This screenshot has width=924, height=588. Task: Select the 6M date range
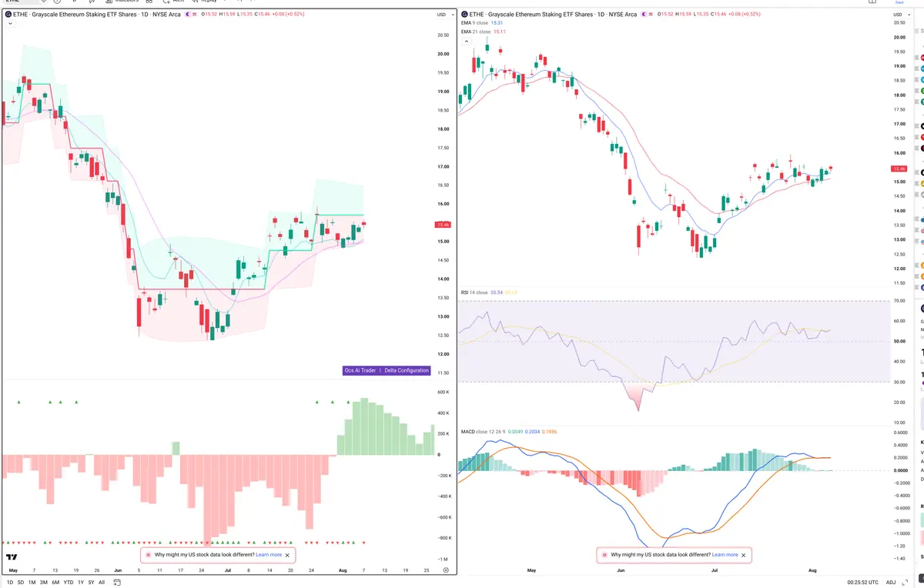[x=55, y=583]
